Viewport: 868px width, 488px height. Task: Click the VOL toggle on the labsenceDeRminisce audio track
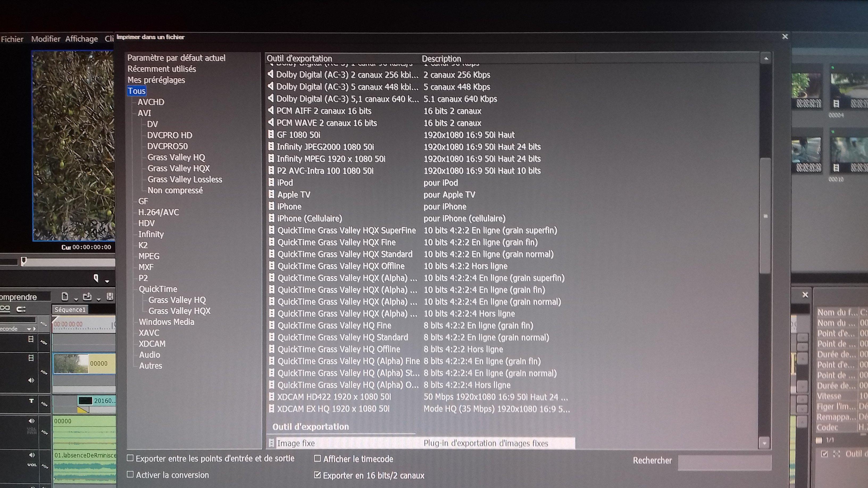point(32,465)
